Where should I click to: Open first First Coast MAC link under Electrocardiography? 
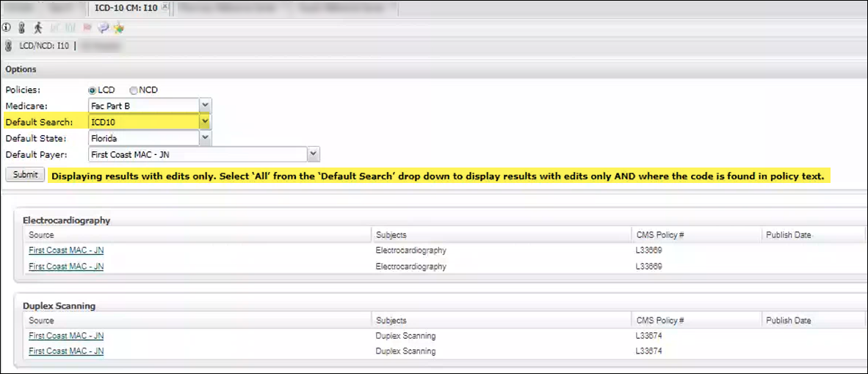coord(65,251)
